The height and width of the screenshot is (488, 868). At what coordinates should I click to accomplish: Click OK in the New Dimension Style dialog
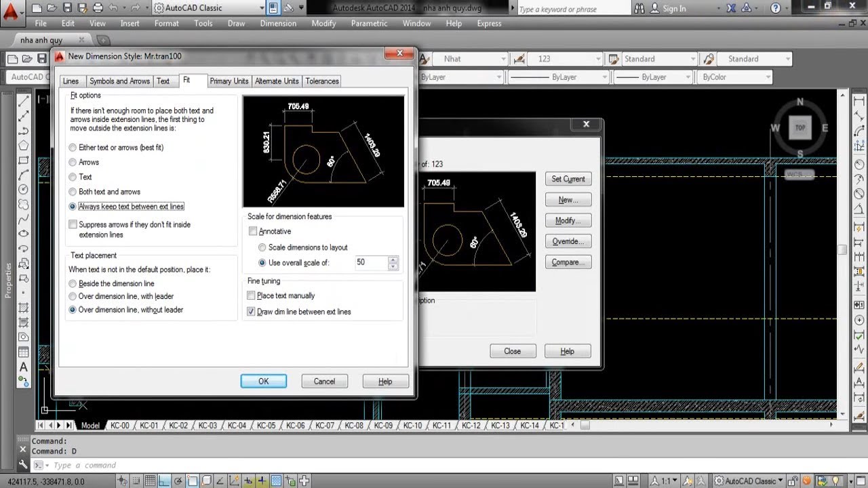(264, 382)
